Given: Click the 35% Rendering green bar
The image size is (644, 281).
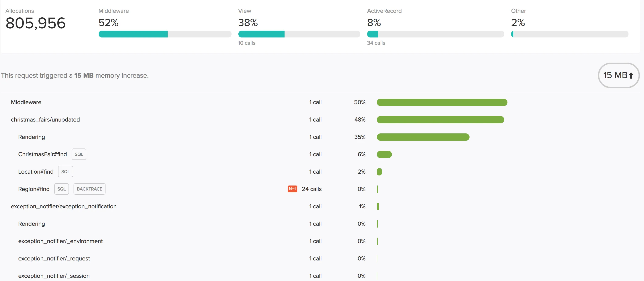Looking at the screenshot, I should pyautogui.click(x=423, y=137).
